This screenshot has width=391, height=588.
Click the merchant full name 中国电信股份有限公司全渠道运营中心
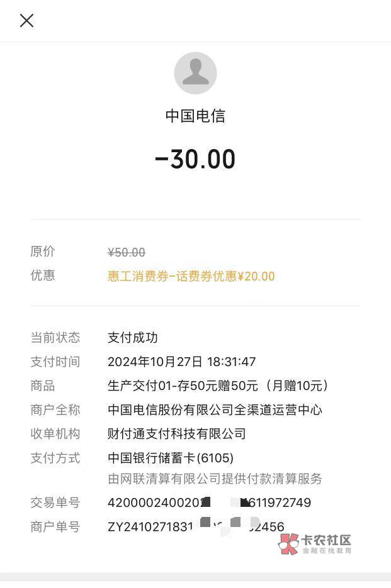[215, 410]
